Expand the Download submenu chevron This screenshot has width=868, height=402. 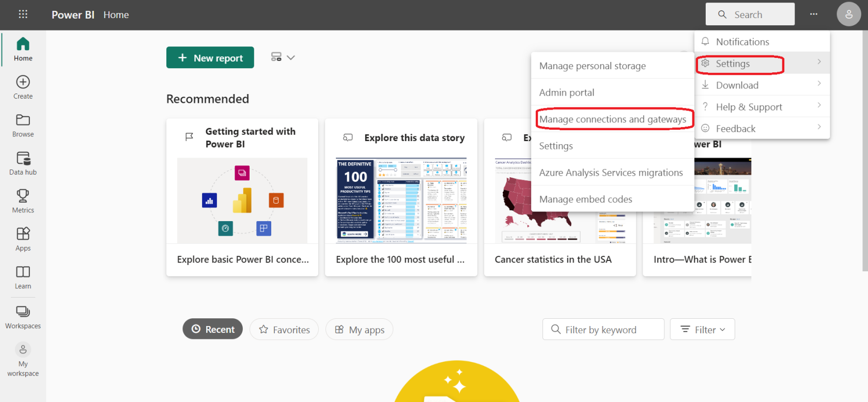click(x=819, y=83)
